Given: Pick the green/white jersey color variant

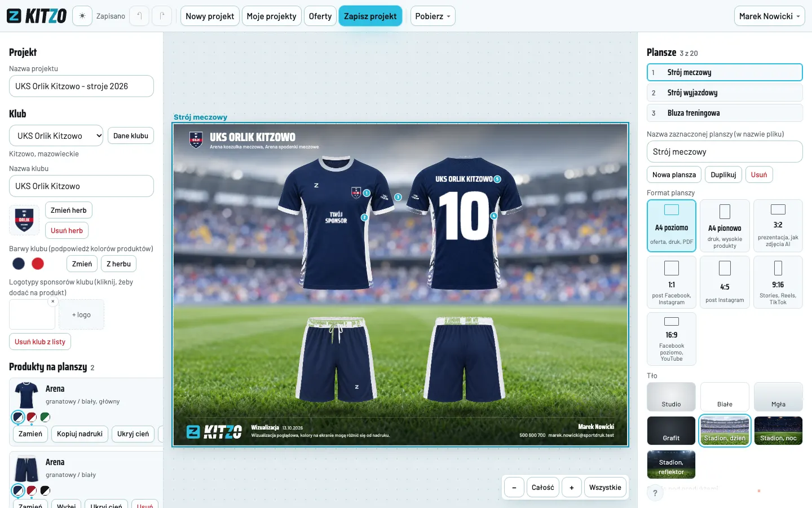Looking at the screenshot, I should tap(45, 417).
